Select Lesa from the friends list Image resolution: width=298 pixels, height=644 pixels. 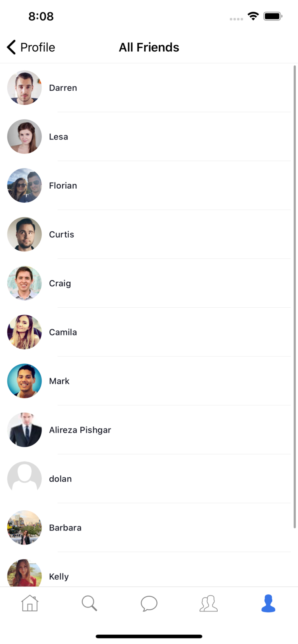(59, 137)
